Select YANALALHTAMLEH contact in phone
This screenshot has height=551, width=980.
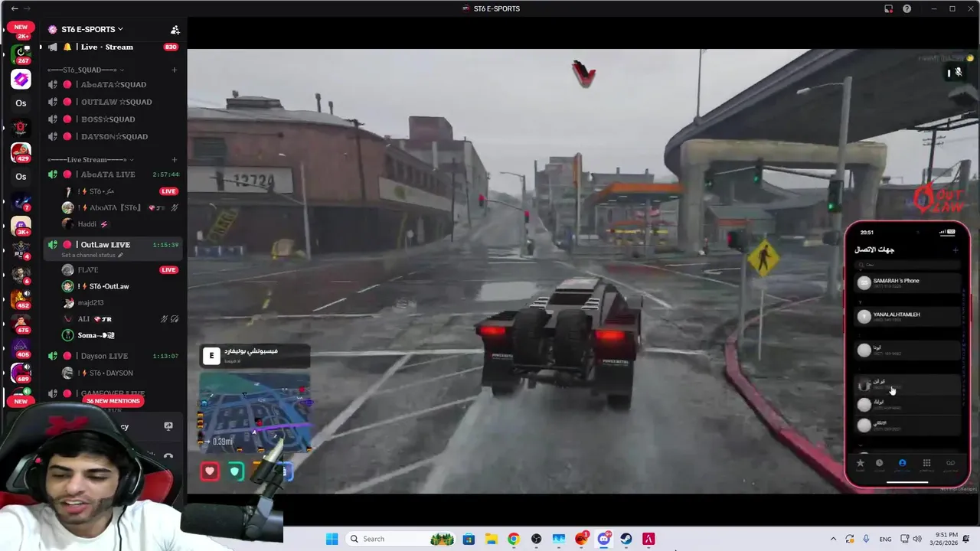tap(908, 316)
